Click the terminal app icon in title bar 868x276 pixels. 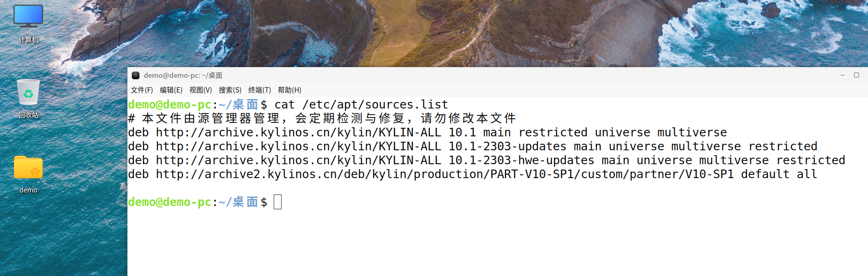(x=136, y=75)
